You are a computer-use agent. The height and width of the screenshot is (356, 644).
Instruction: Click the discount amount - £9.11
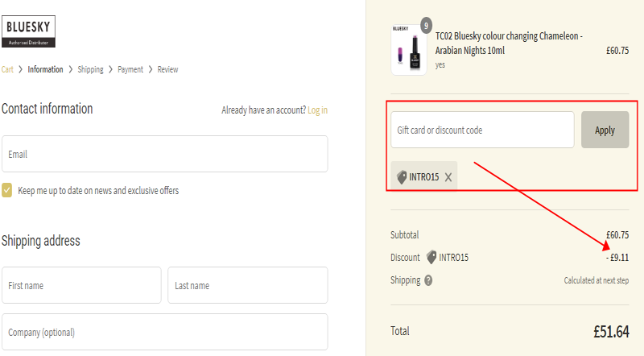coord(617,258)
